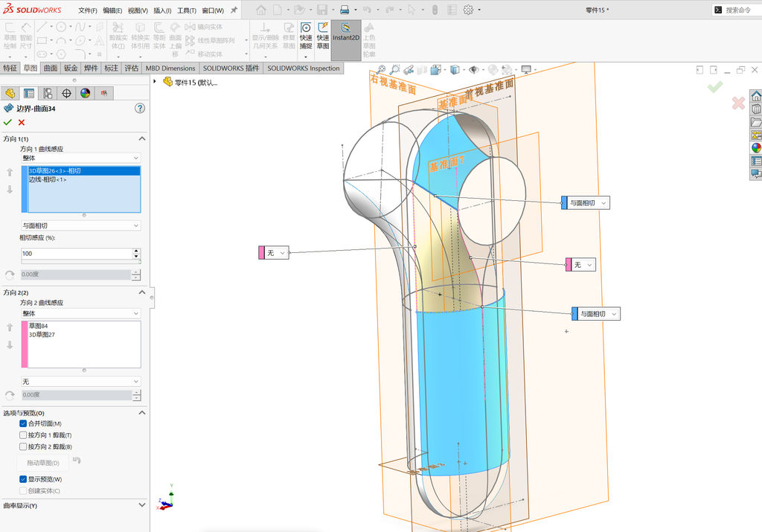
Task: Open the upper 与面相切 callout dropdown in viewport
Action: (x=603, y=203)
